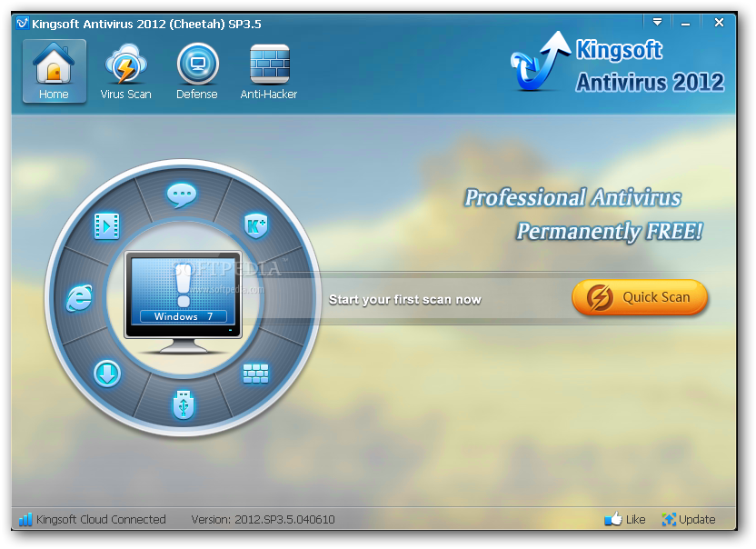Select the USB drive protection icon
Image resolution: width=756 pixels, height=549 pixels.
[184, 404]
